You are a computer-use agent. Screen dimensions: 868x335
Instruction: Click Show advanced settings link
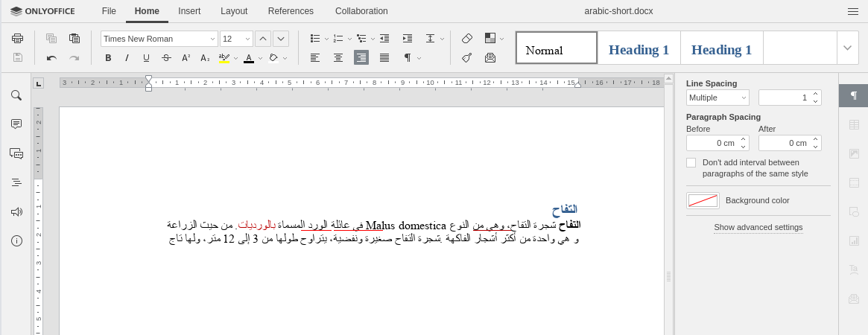[758, 227]
